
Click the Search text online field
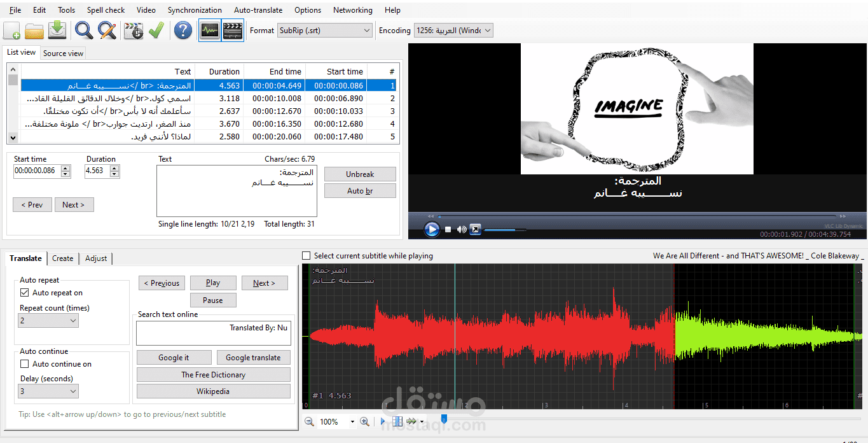pyautogui.click(x=214, y=333)
